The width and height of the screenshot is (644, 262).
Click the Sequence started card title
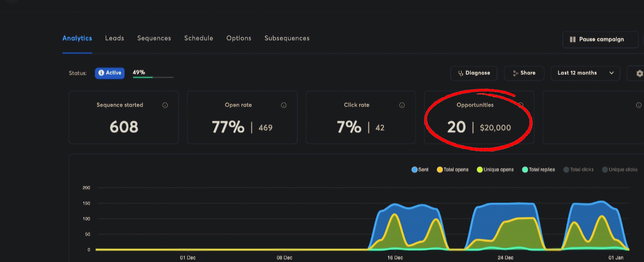click(120, 105)
